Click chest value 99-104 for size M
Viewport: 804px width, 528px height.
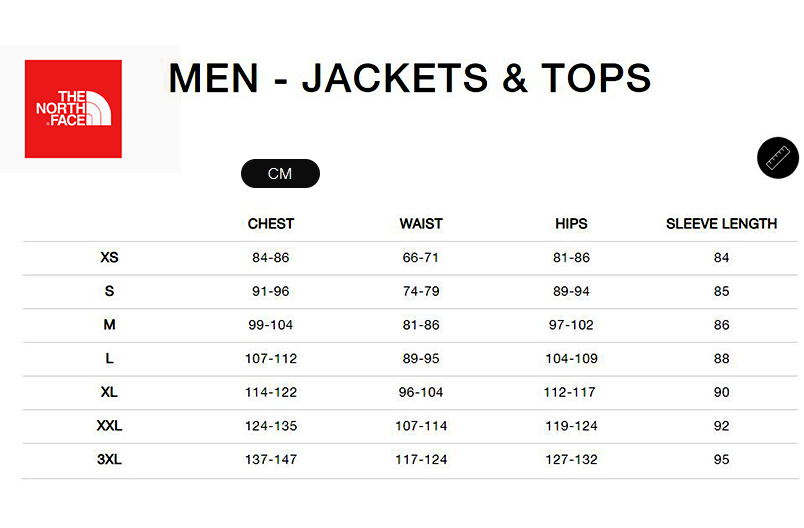coord(271,325)
